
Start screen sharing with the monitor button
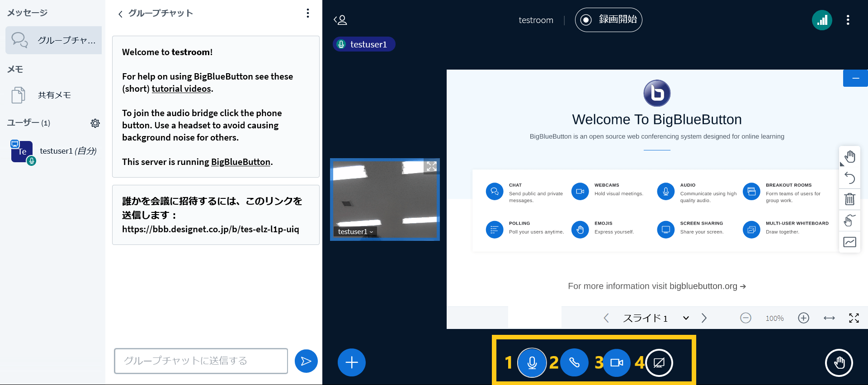659,362
